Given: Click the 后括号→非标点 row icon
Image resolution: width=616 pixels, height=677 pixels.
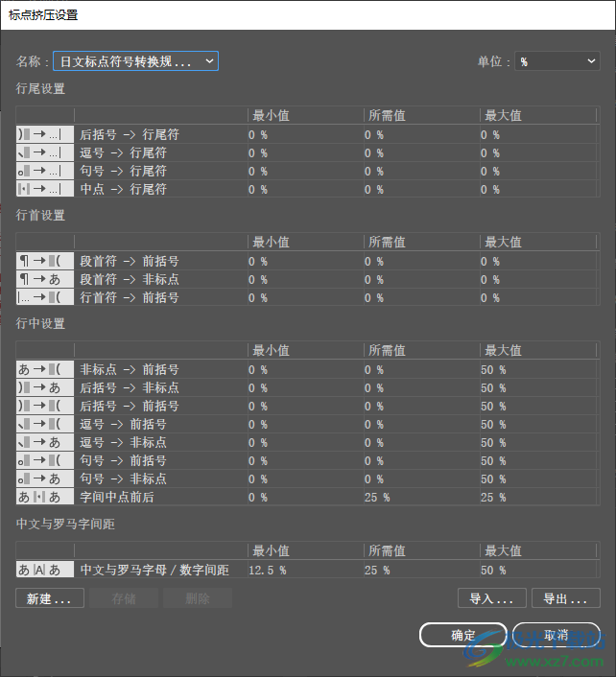Looking at the screenshot, I should (45, 387).
